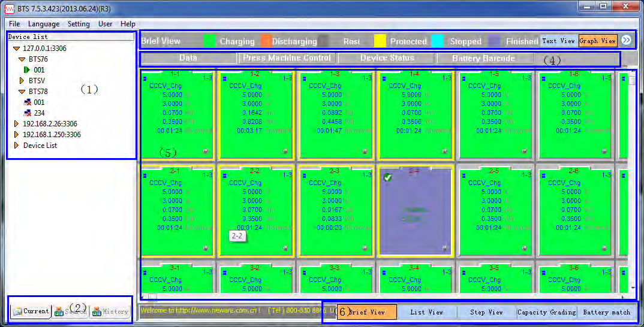
Task: Click the cyan Stopped legend swatch
Action: tap(437, 41)
